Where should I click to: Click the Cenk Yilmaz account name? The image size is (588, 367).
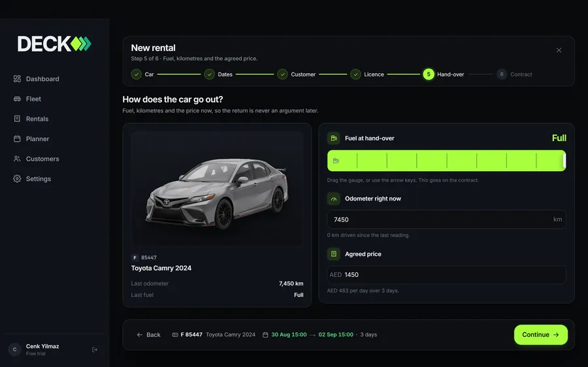(42, 346)
